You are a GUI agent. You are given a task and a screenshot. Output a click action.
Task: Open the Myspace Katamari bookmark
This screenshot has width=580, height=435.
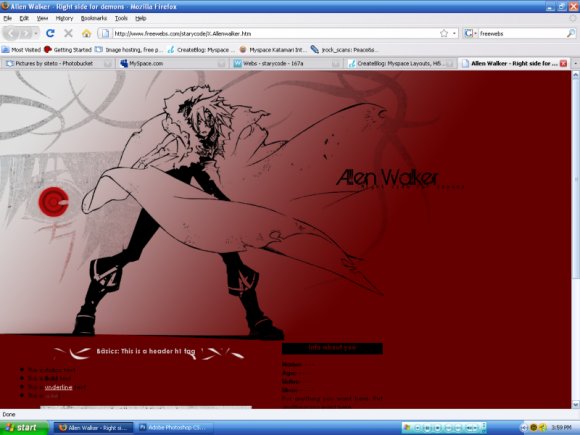(x=273, y=50)
